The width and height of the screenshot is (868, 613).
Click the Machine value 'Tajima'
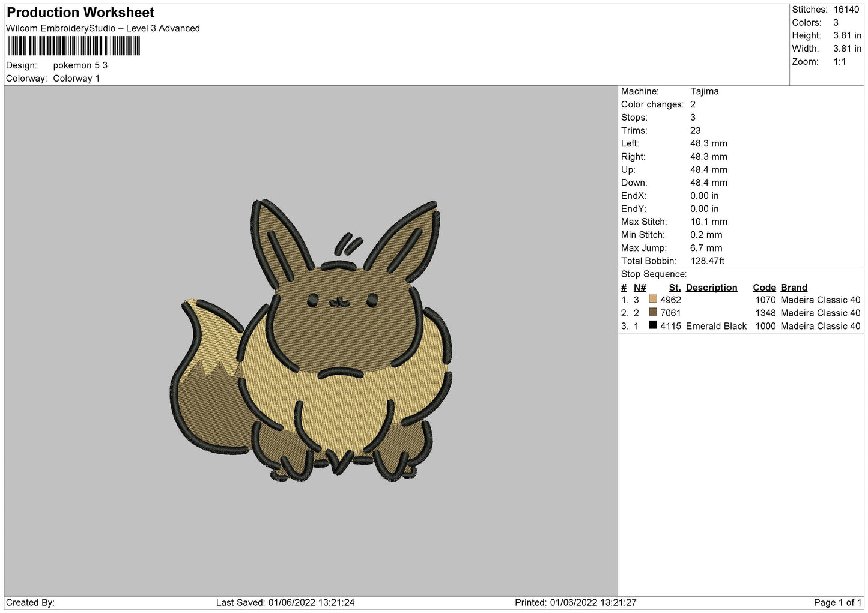[x=705, y=91]
